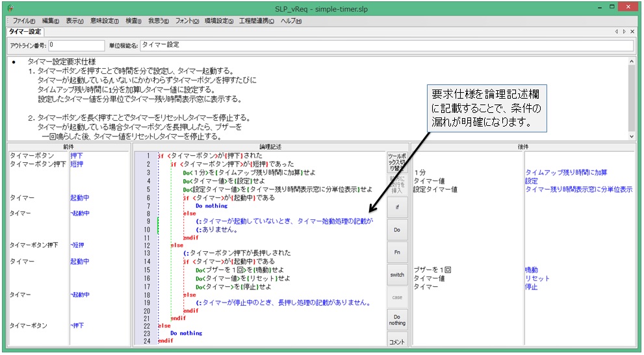
Task: Close the tab with the small X
Action: coord(632,32)
